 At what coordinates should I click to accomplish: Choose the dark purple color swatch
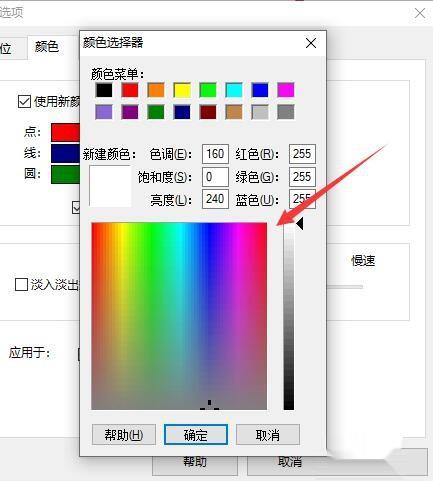click(130, 112)
